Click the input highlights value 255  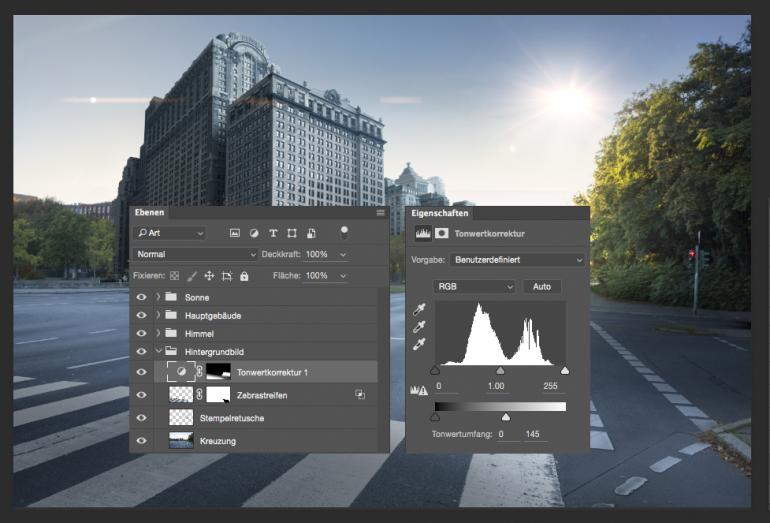click(550, 386)
